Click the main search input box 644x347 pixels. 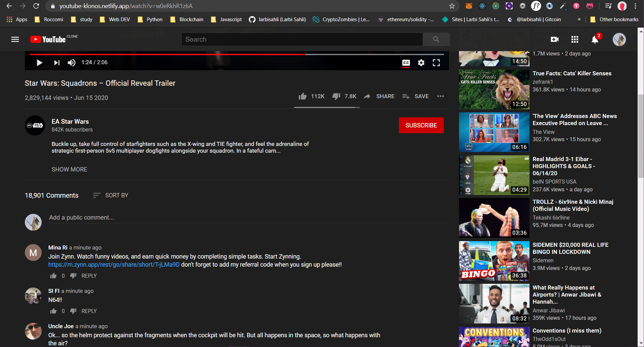point(302,39)
